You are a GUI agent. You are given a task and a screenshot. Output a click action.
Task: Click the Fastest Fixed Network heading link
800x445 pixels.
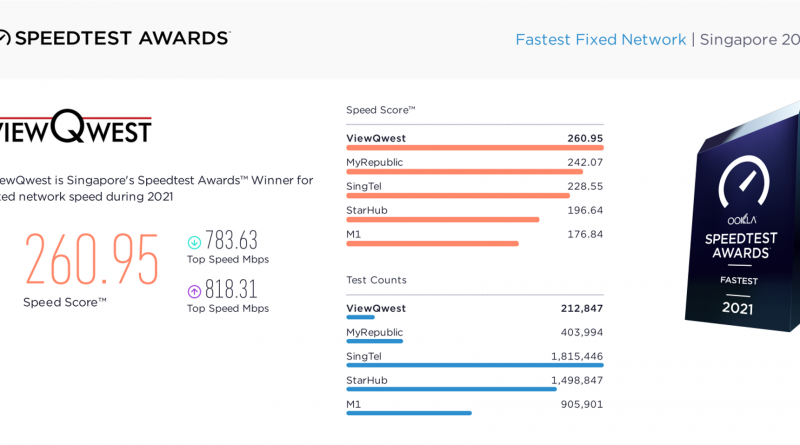tap(601, 39)
